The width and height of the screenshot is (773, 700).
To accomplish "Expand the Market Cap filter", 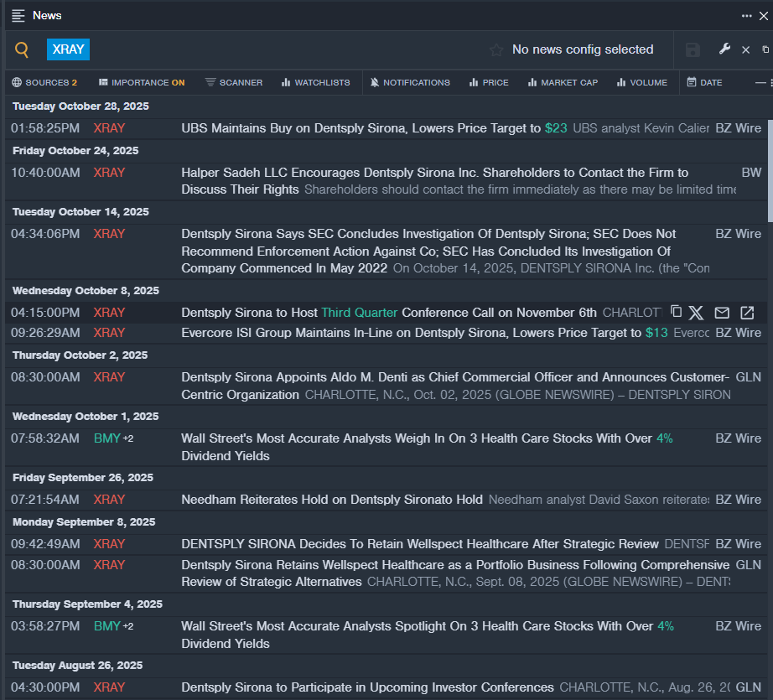I will tap(562, 82).
